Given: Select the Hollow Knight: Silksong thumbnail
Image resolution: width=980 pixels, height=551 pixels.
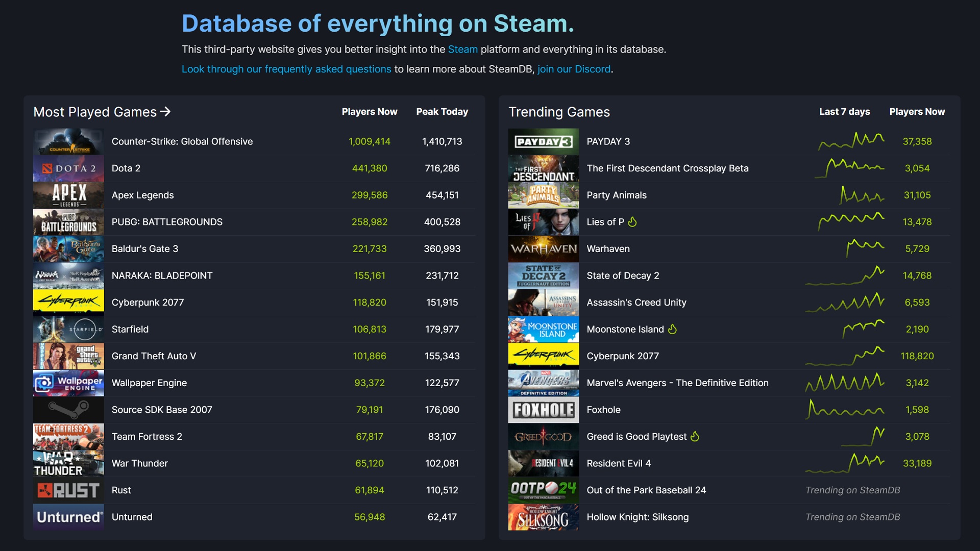Looking at the screenshot, I should click(544, 517).
